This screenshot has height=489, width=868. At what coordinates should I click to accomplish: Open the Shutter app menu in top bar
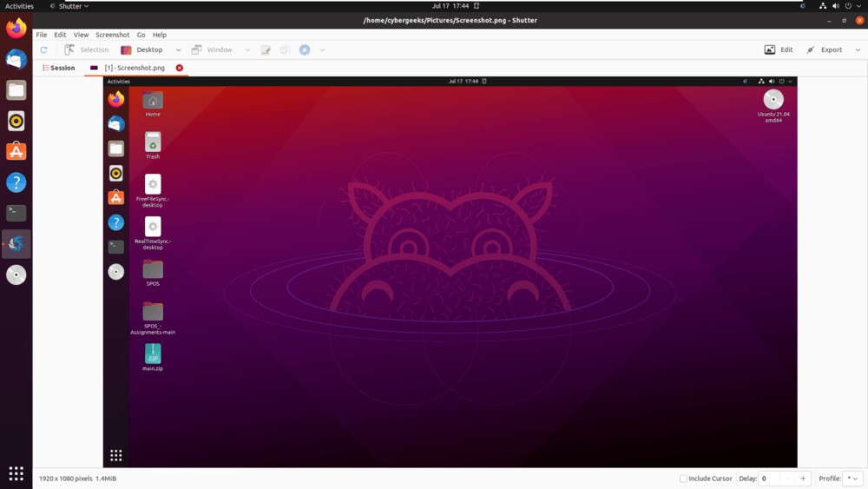pos(69,6)
